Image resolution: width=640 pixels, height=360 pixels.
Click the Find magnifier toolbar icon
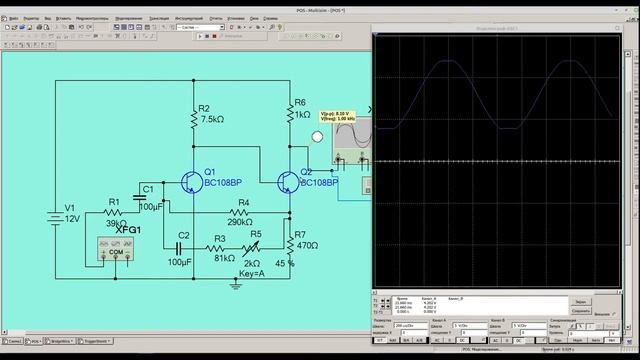tap(272, 27)
